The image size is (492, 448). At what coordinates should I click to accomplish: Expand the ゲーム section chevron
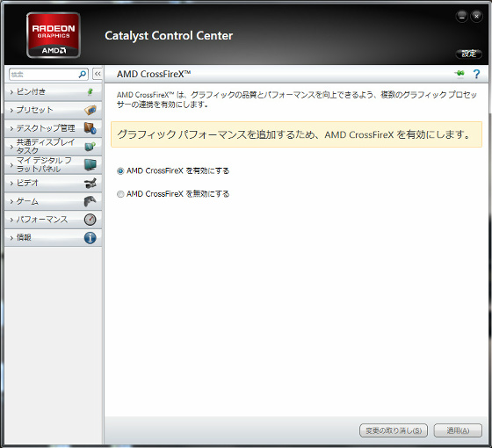11,201
